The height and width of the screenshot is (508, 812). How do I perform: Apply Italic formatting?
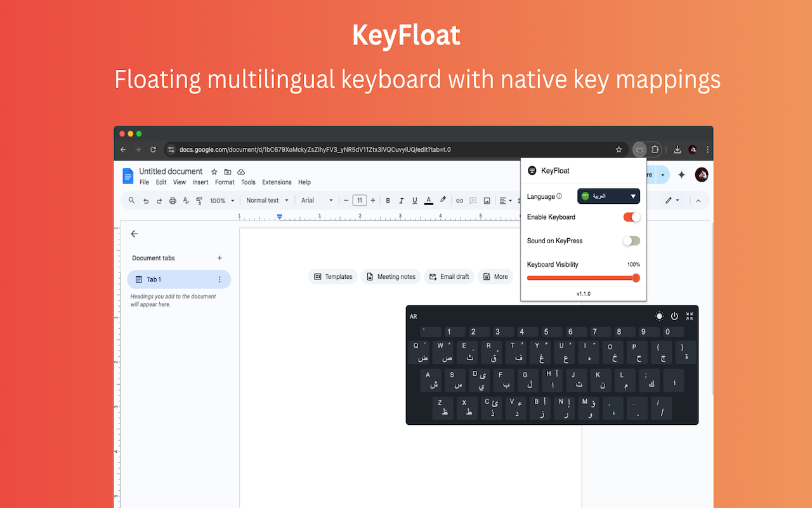(401, 201)
